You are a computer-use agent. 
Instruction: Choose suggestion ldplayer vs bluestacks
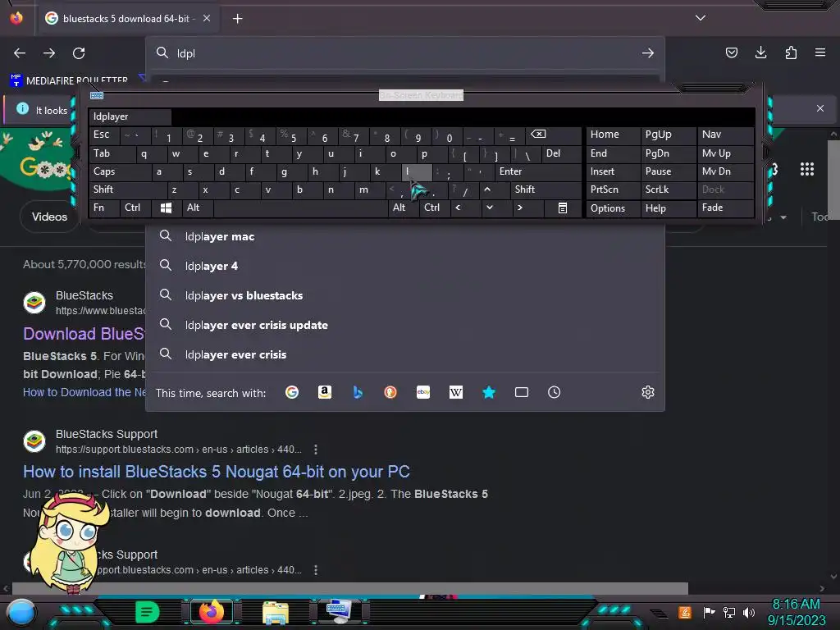(405, 295)
